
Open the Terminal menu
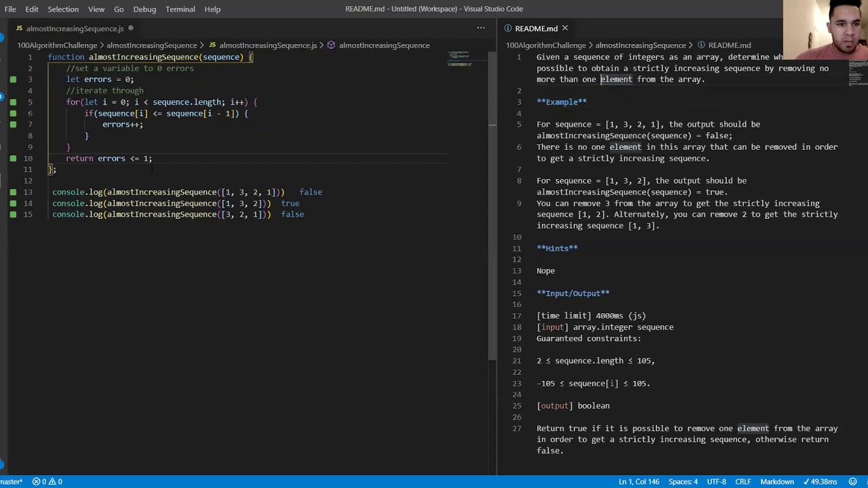click(180, 9)
